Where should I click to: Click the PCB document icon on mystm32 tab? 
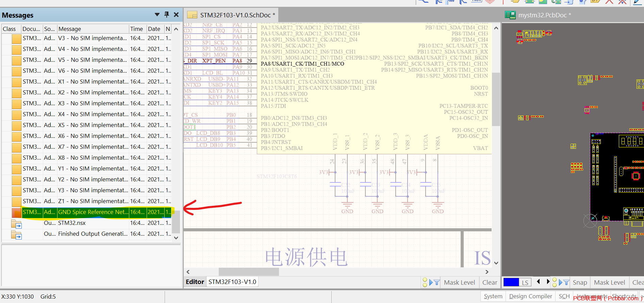tap(510, 15)
